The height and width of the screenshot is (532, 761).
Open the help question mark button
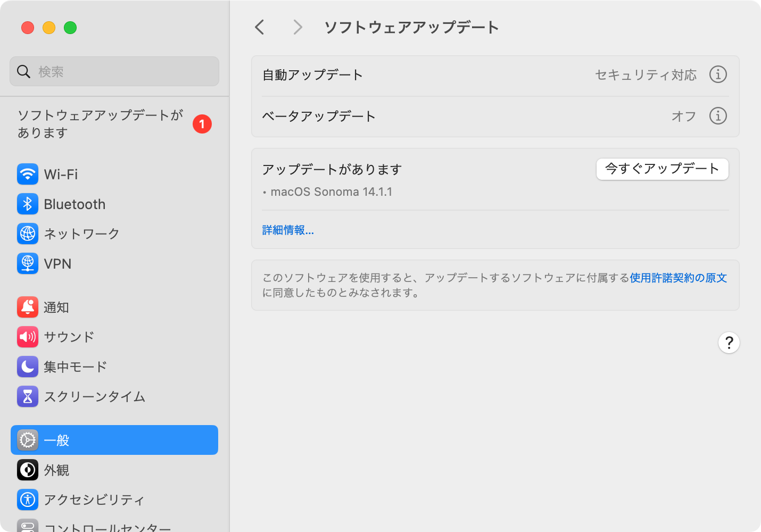[729, 343]
